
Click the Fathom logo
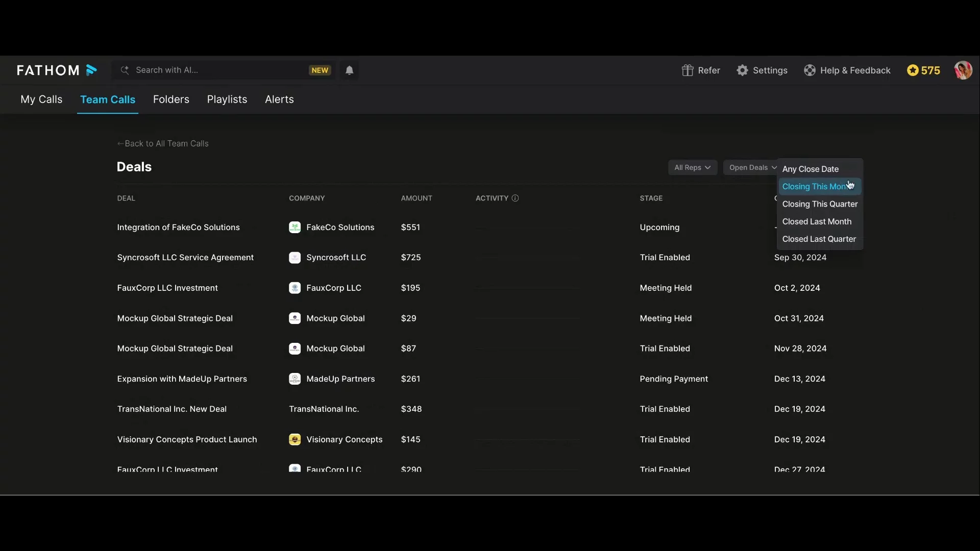[x=57, y=70]
